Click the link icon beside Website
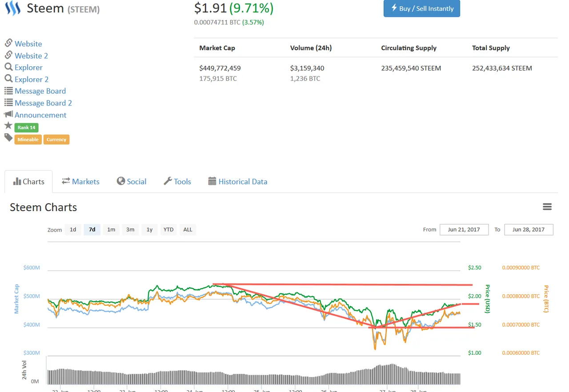The height and width of the screenshot is (392, 569). coord(8,43)
